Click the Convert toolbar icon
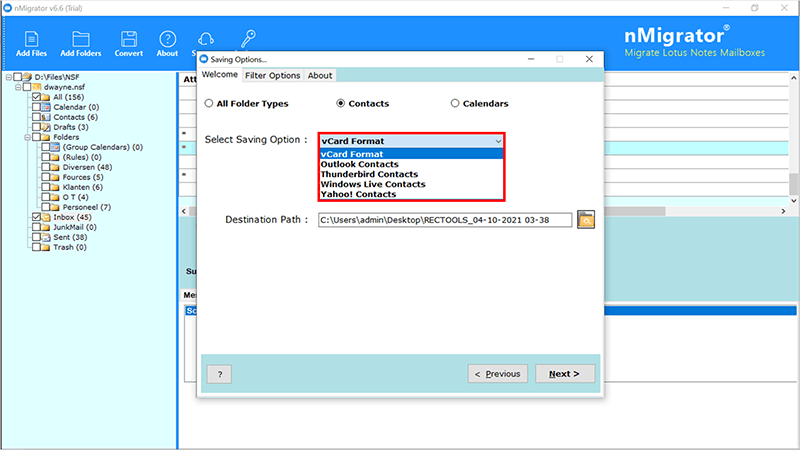 [x=128, y=40]
